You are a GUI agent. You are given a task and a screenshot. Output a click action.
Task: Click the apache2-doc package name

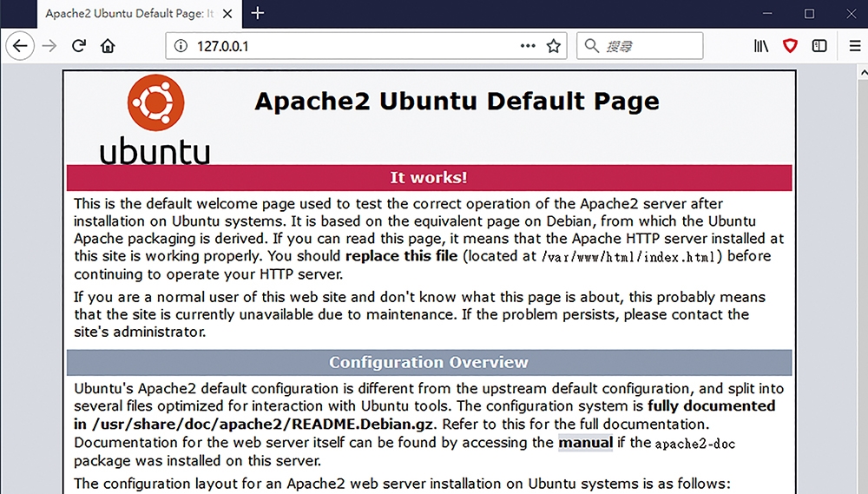pyautogui.click(x=694, y=444)
